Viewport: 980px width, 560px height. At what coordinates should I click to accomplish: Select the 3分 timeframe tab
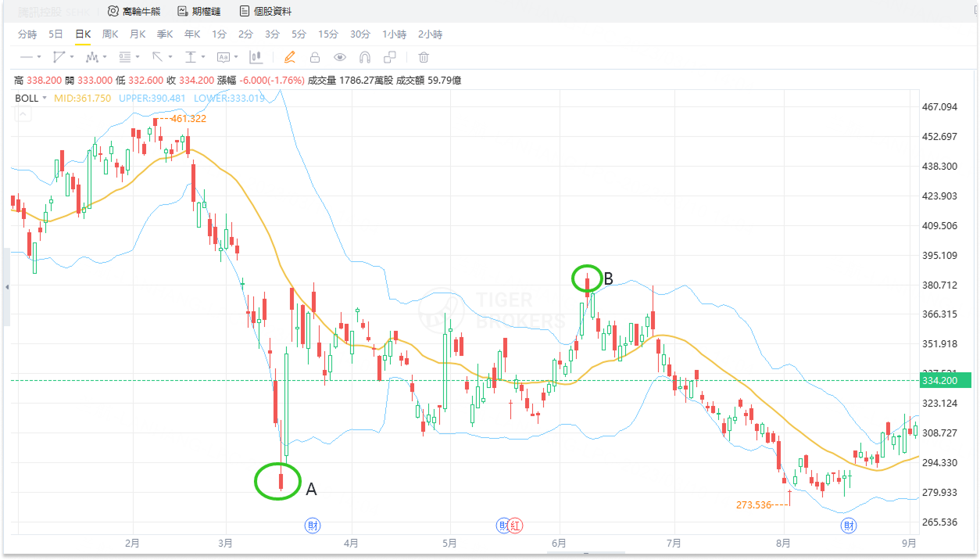[x=272, y=34]
